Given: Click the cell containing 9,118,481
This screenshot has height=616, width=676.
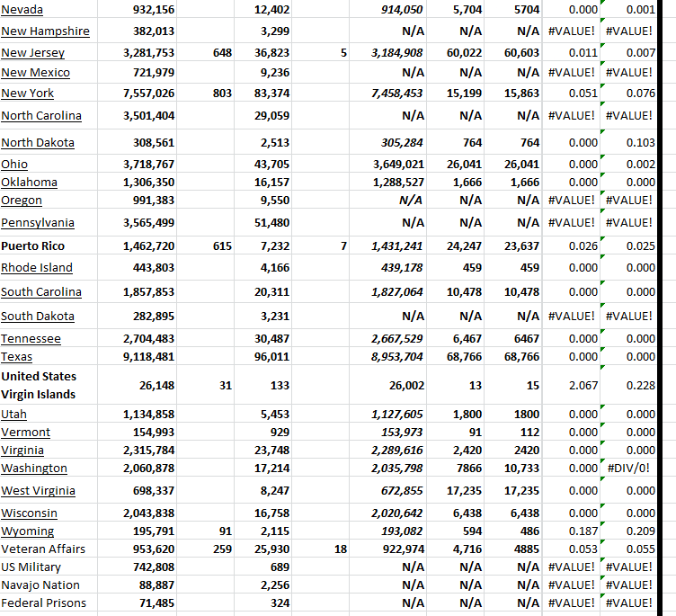Looking at the screenshot, I should pyautogui.click(x=148, y=357).
